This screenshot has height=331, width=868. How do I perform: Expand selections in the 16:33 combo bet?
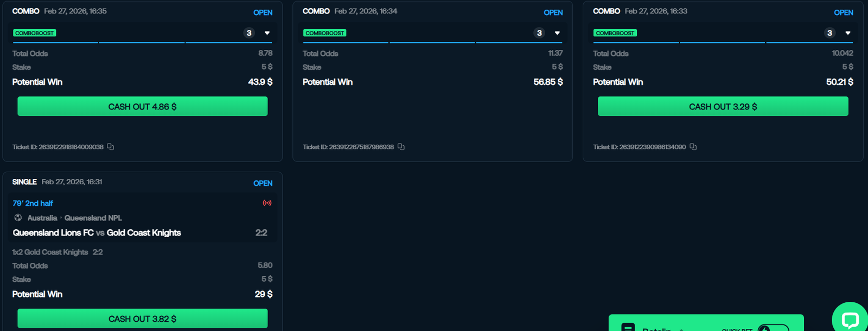(x=848, y=33)
